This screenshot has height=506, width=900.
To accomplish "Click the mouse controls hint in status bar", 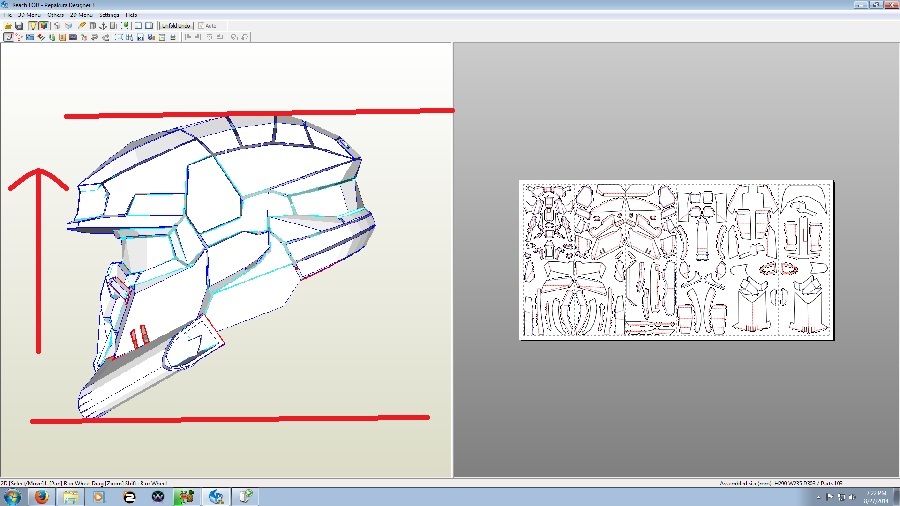I will tap(83, 484).
